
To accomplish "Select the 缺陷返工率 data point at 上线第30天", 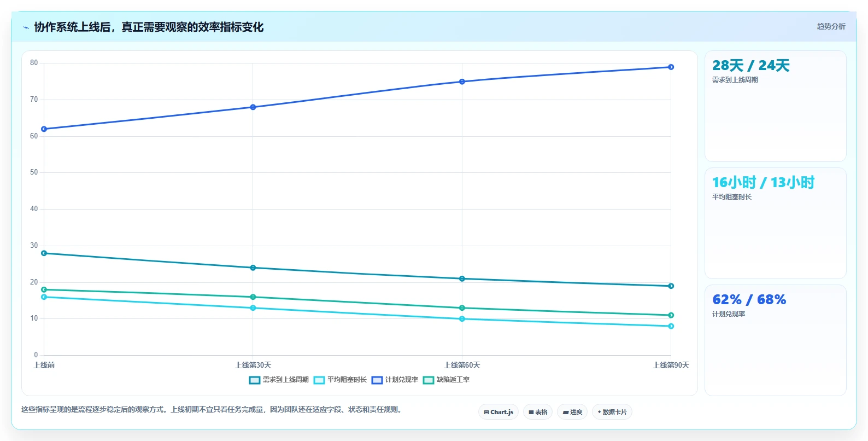I will point(253,297).
